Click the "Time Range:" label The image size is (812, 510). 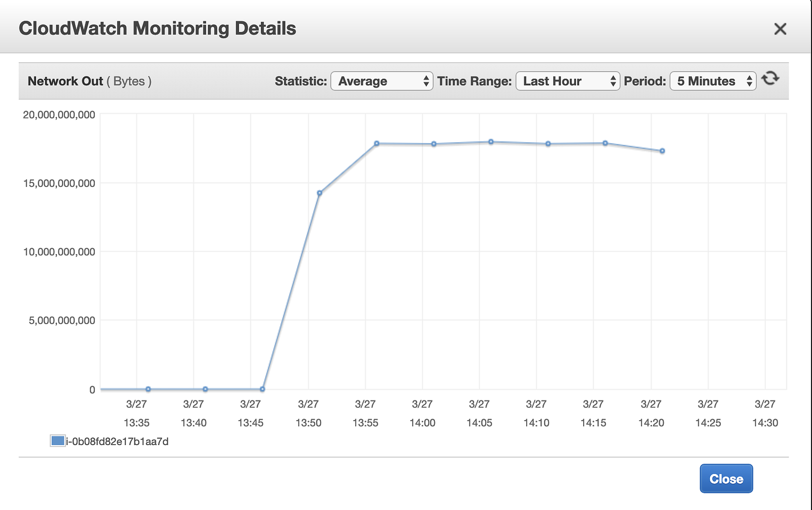point(475,81)
